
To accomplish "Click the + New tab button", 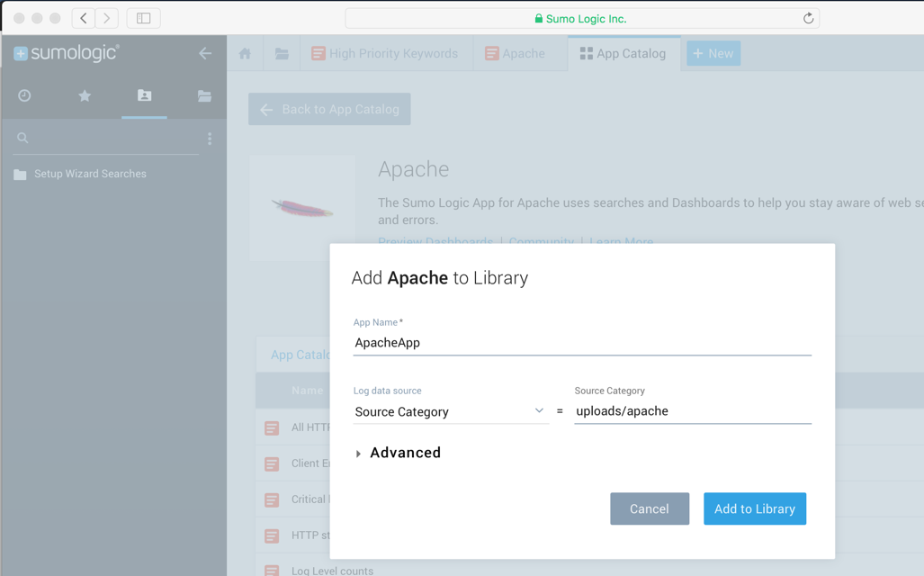I will (x=713, y=54).
